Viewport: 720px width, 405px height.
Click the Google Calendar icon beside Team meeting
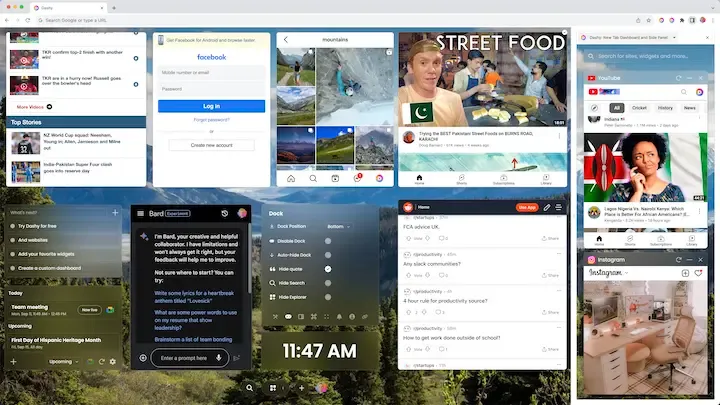pyautogui.click(x=110, y=309)
